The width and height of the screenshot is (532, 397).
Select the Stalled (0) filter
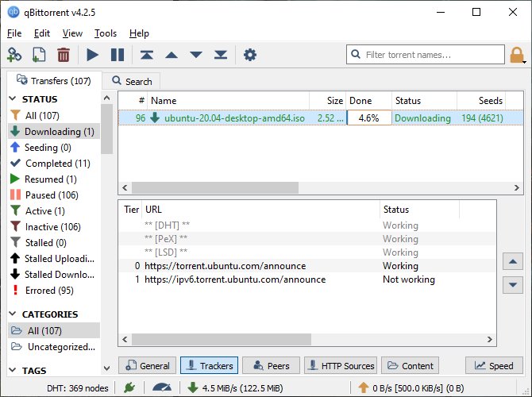(x=54, y=243)
